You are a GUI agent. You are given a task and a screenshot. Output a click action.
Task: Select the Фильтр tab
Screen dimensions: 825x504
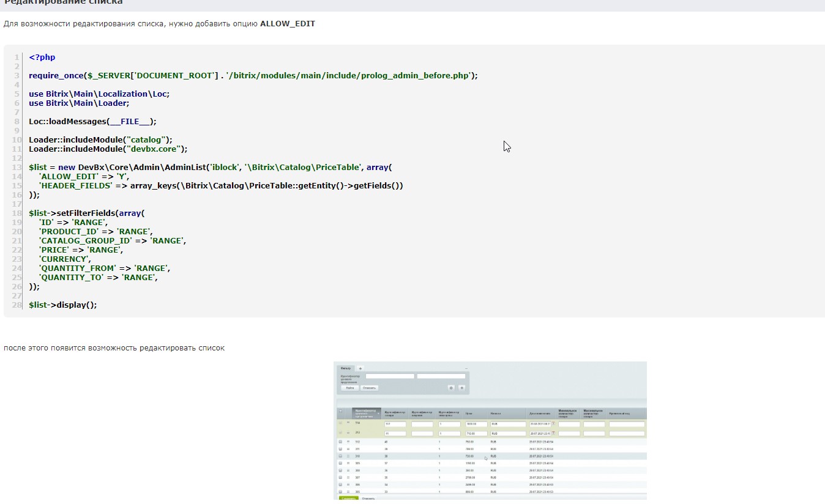(x=346, y=368)
